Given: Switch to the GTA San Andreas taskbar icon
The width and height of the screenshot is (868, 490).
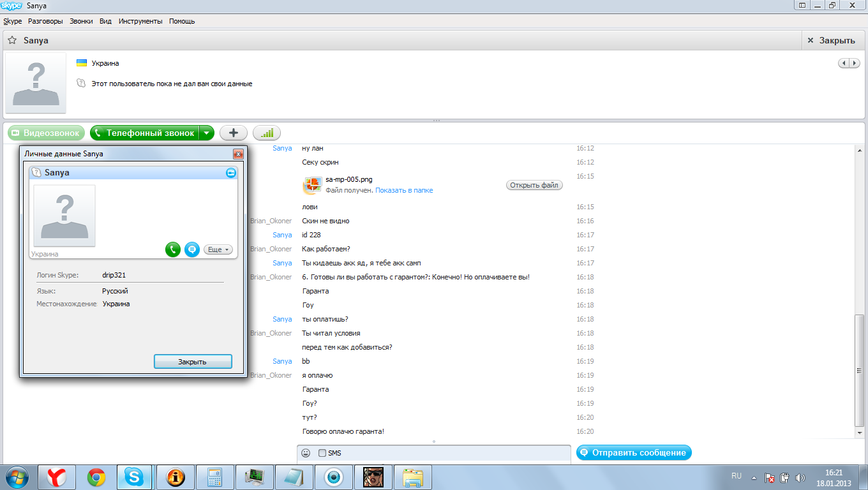Looking at the screenshot, I should [373, 477].
